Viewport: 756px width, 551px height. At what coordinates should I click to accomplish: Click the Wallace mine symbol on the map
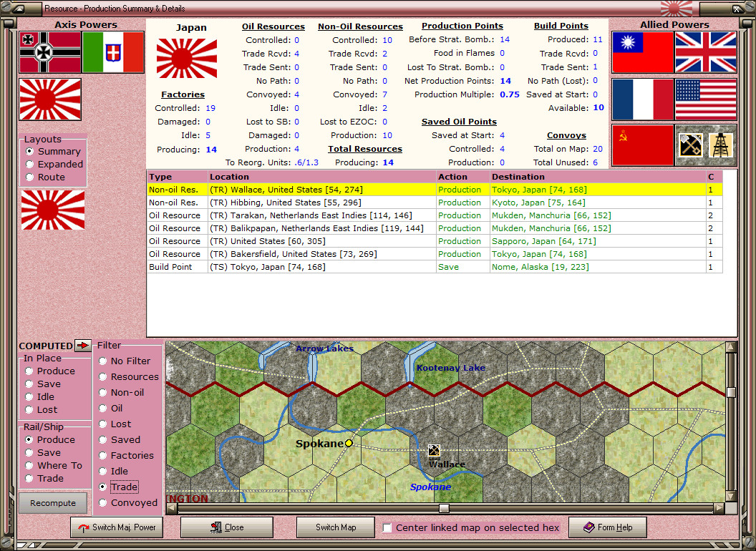tap(434, 451)
